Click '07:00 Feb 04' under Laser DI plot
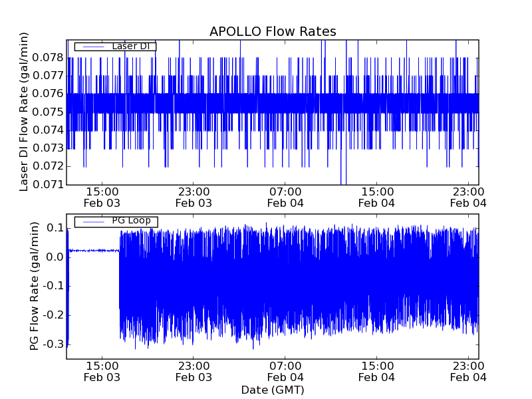This screenshot has width=532, height=399. (x=285, y=198)
